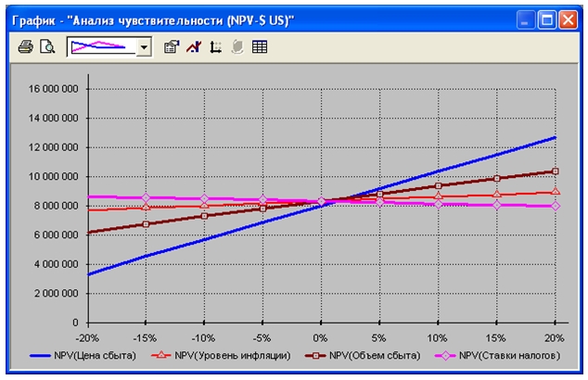Click the dark-red square legend marker
This screenshot has height=380, width=588.
point(315,356)
